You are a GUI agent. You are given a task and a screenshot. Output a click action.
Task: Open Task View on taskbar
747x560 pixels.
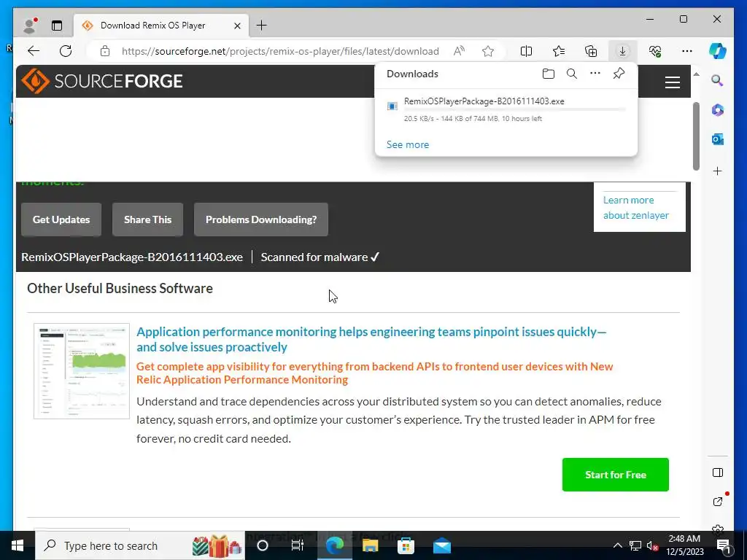point(298,545)
